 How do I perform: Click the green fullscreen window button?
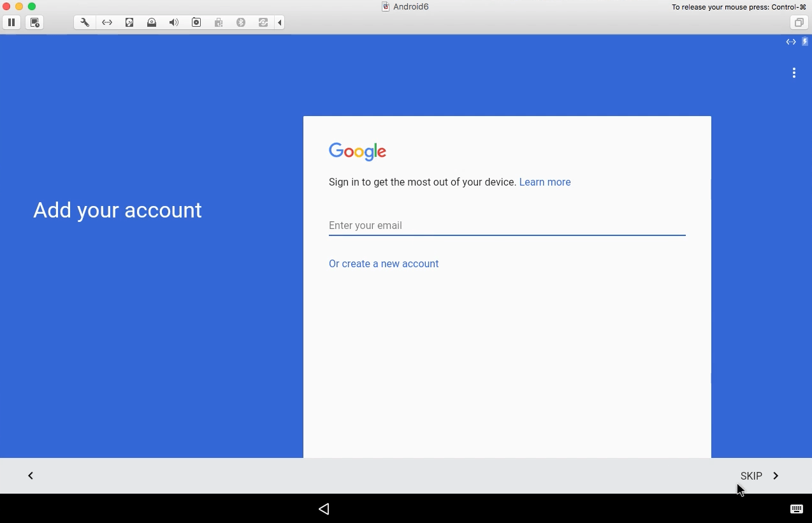32,6
